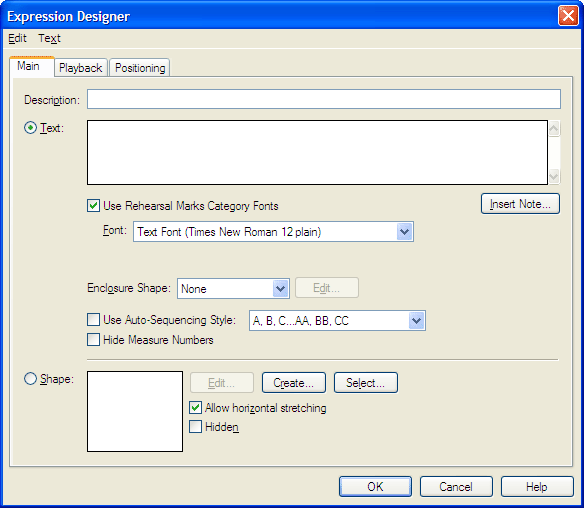Image resolution: width=584 pixels, height=508 pixels.
Task: Click the Insert Note button
Action: 520,204
